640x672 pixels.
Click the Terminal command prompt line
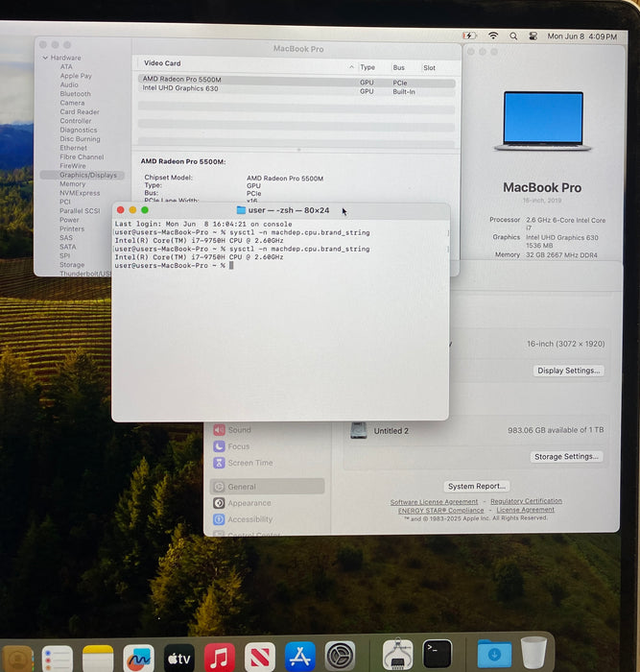pos(174,265)
